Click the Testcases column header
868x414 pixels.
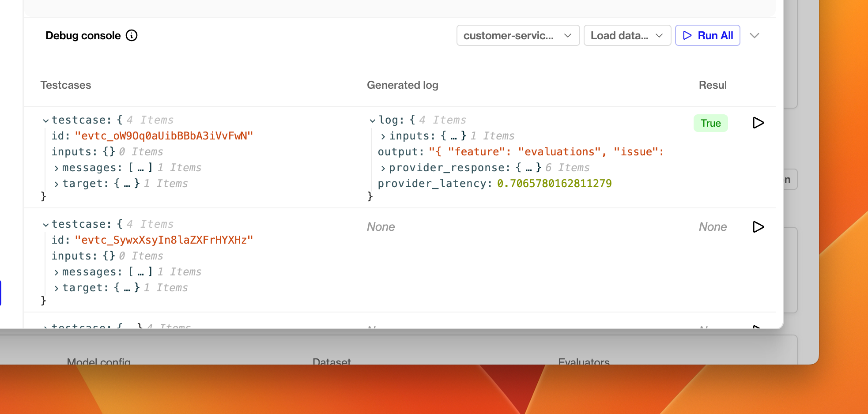click(66, 85)
